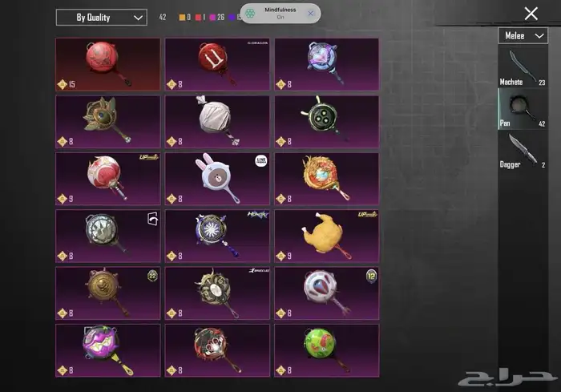The image size is (561, 392).
Task: Select the golden dragon pan skin
Action: (327, 179)
